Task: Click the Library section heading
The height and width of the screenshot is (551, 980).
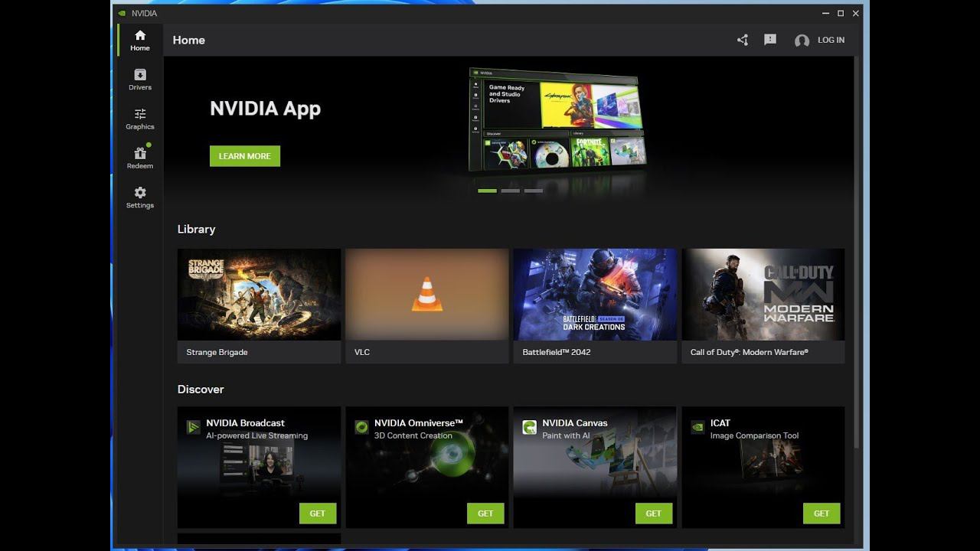Action: pyautogui.click(x=196, y=229)
